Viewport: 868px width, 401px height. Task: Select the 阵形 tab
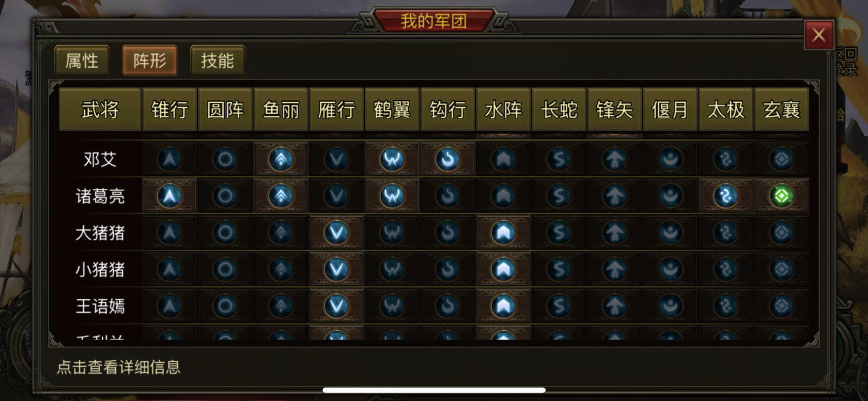(150, 61)
